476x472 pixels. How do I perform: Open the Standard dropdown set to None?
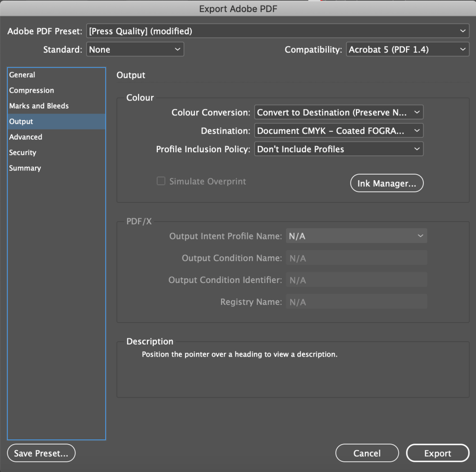[135, 49]
